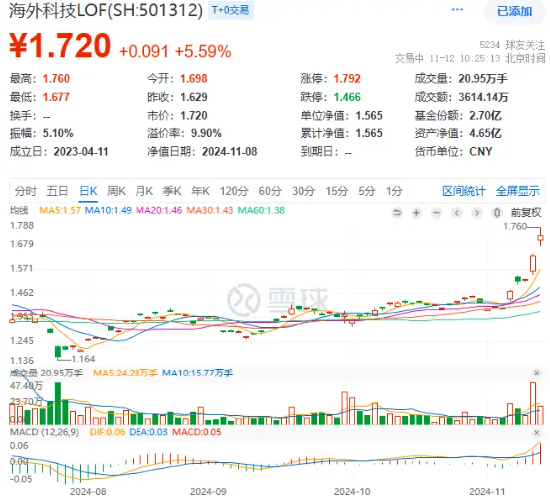Close the MACD indicator panel
Screen dimensions: 550x500
536,432
